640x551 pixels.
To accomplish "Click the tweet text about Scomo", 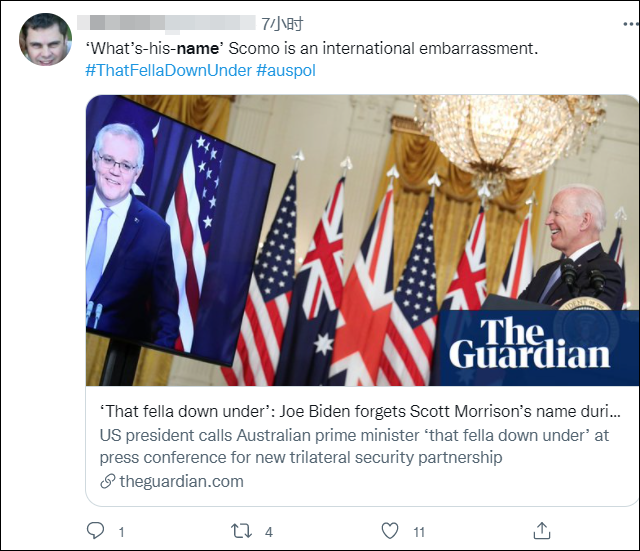I will 312,49.
